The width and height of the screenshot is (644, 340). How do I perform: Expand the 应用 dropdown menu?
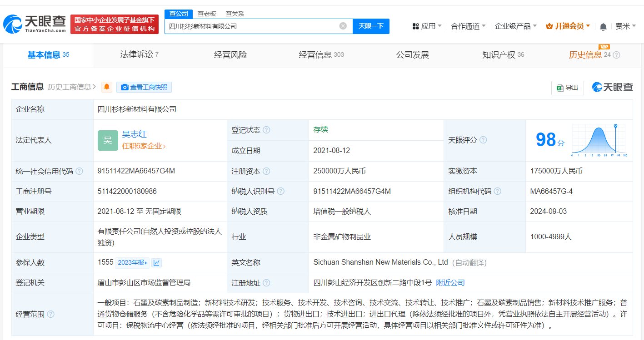427,26
